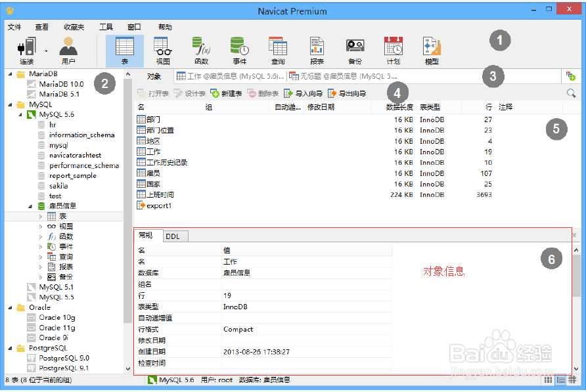Open the 视图 (Views) toolbar icon
This screenshot has width=586, height=392.
(x=162, y=49)
